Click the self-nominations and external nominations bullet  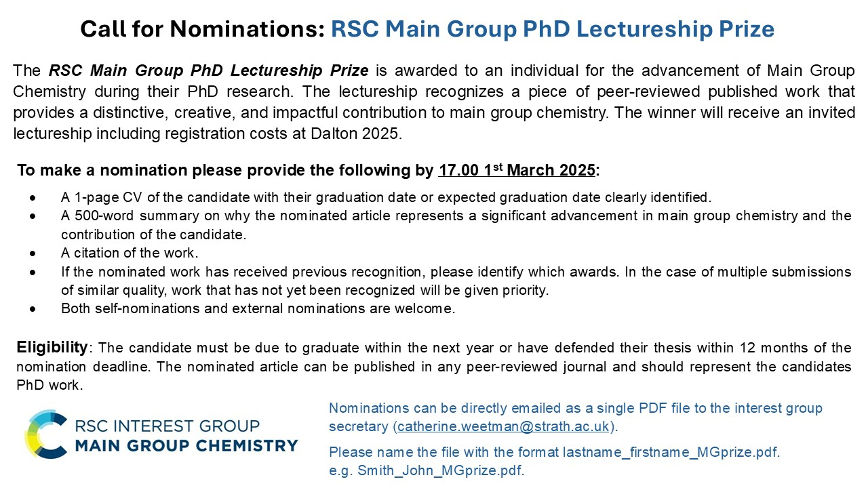coord(258,308)
